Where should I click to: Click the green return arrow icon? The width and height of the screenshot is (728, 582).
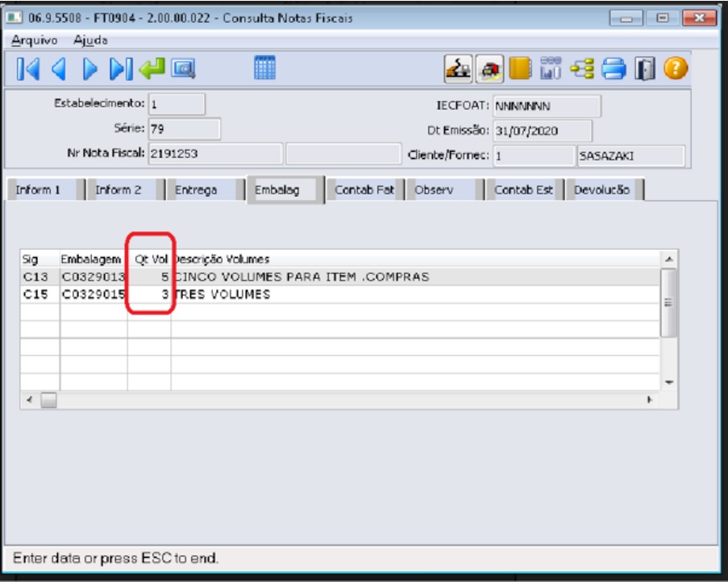point(152,69)
